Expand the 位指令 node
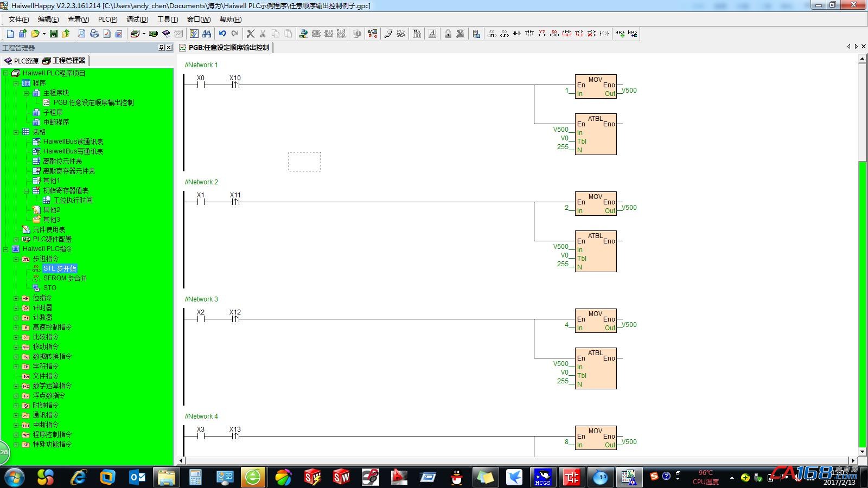868x488 pixels. tap(16, 298)
